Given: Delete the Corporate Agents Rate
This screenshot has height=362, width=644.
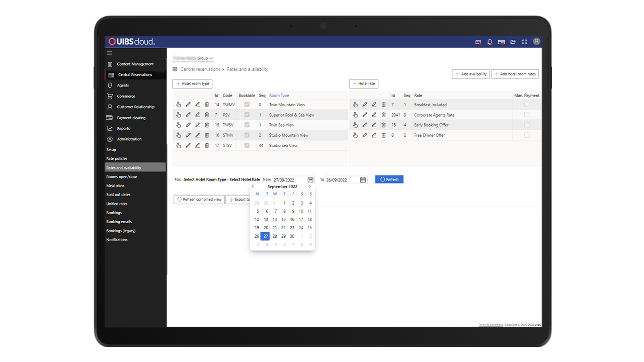Looking at the screenshot, I should tap(383, 115).
